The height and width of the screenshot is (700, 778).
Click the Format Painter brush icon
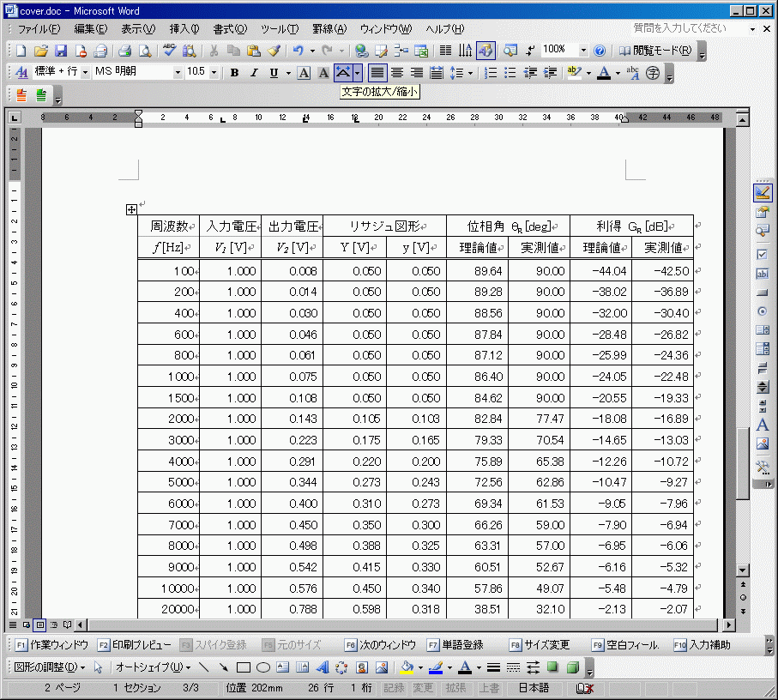click(274, 51)
